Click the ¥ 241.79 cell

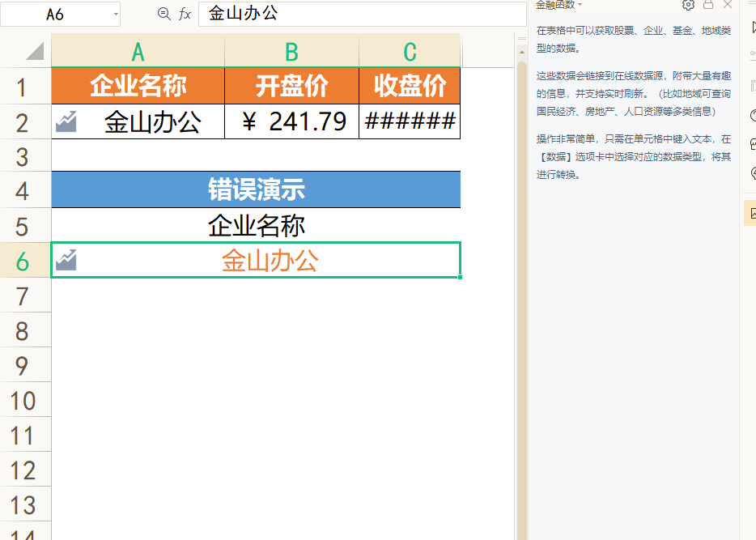(x=291, y=121)
